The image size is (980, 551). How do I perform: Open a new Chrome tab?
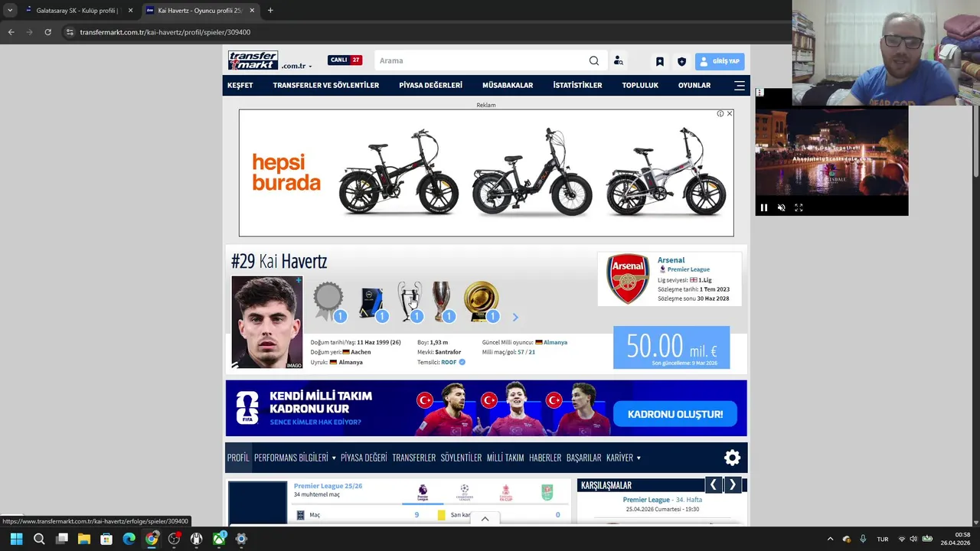(x=270, y=11)
